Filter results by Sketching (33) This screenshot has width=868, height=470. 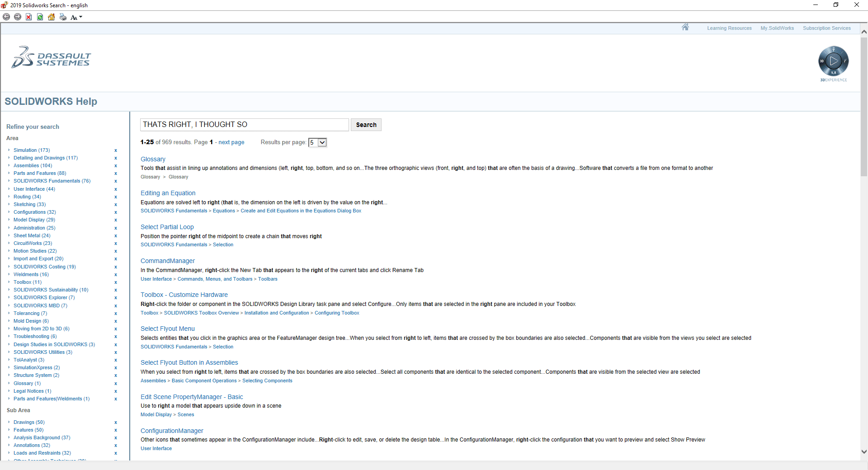click(x=30, y=204)
